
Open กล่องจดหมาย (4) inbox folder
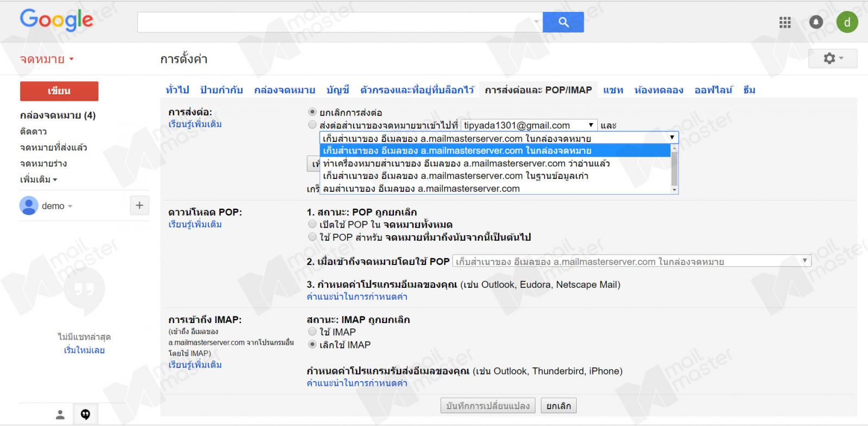coord(58,115)
